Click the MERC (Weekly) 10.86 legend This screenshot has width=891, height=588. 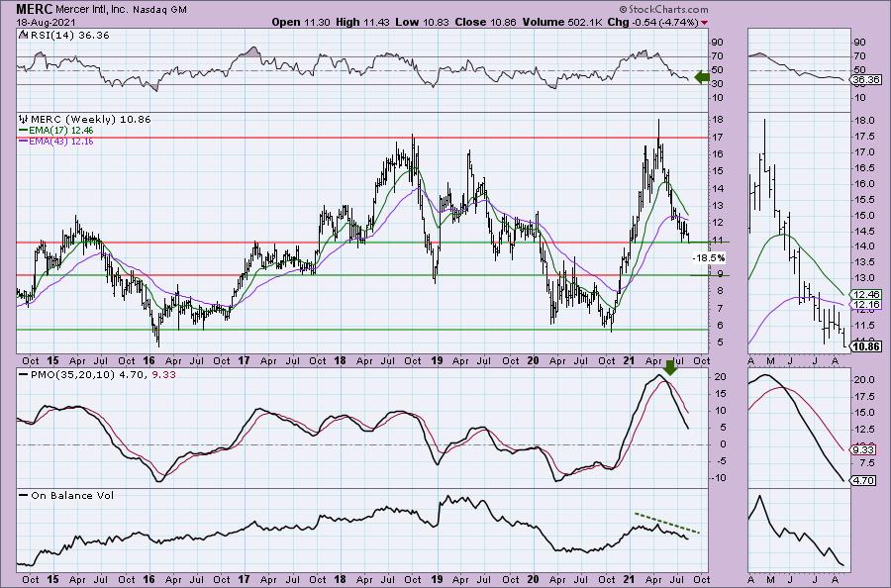pos(85,119)
